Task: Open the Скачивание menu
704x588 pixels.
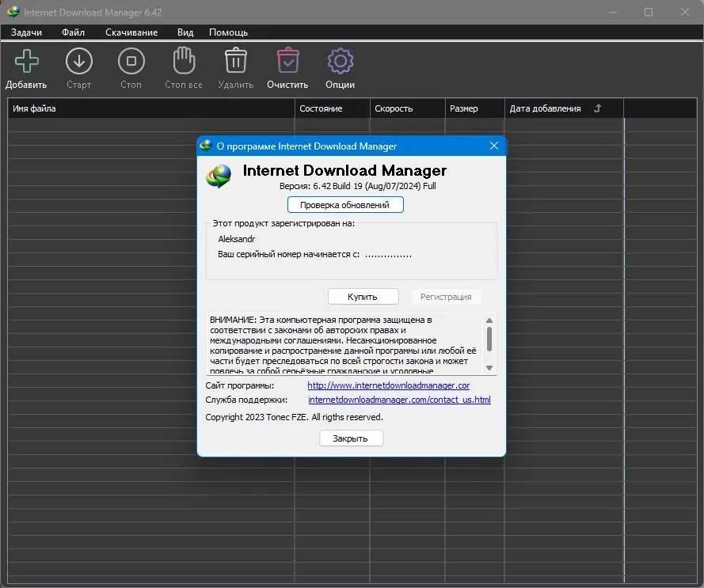Action: [x=131, y=32]
